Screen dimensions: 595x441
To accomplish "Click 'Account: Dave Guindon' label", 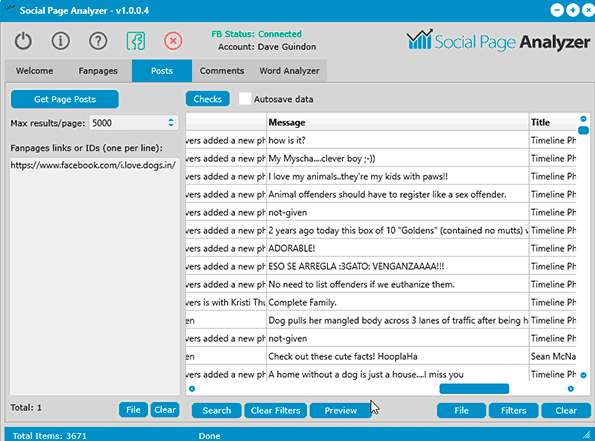I will coord(267,47).
